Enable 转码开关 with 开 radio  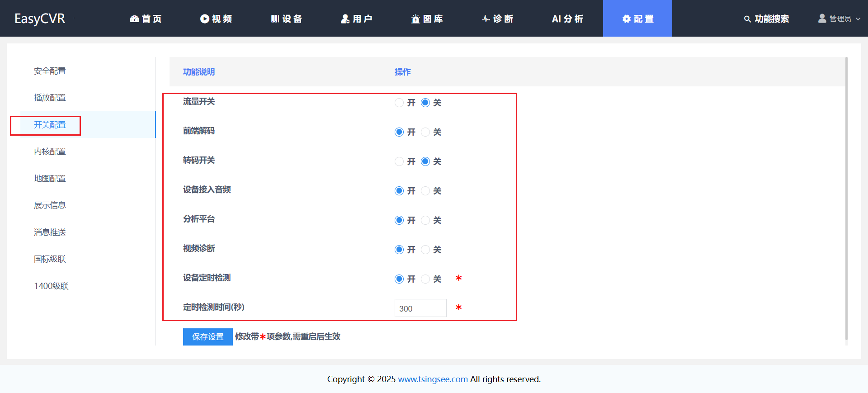coord(399,161)
